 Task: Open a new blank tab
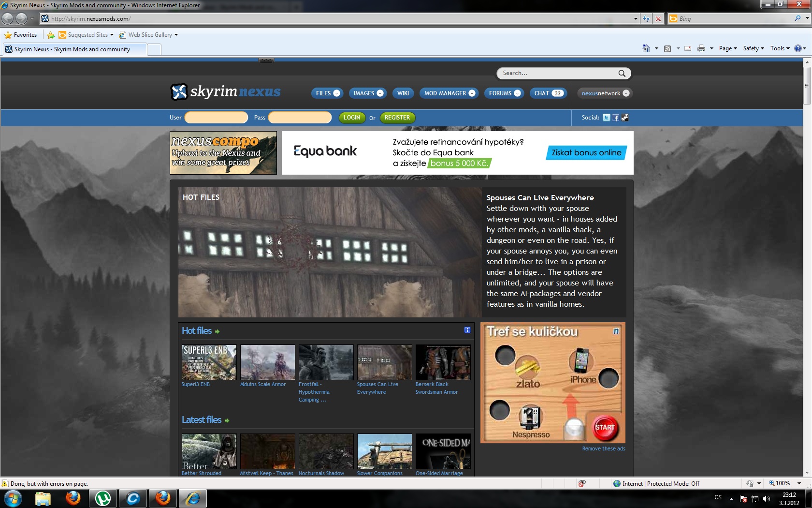click(154, 49)
